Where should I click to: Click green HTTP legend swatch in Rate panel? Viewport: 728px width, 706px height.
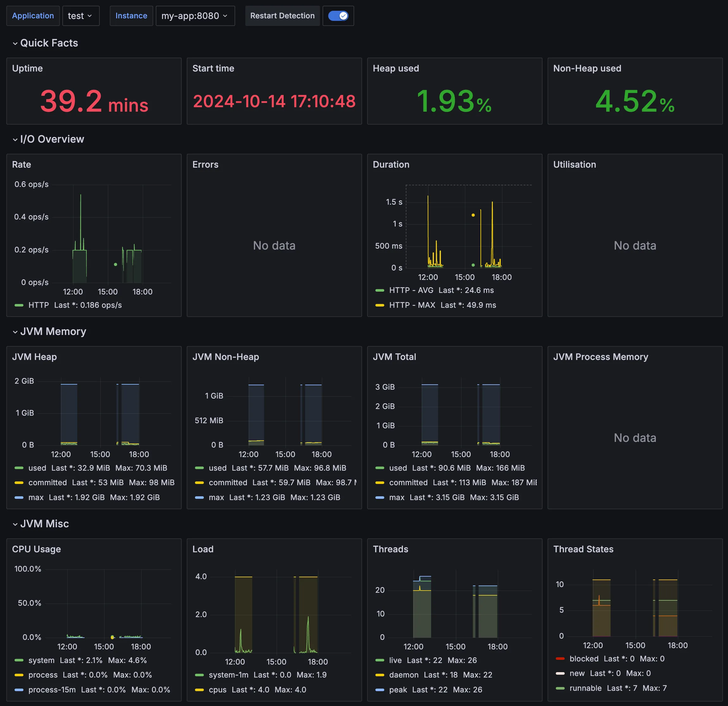(x=19, y=305)
